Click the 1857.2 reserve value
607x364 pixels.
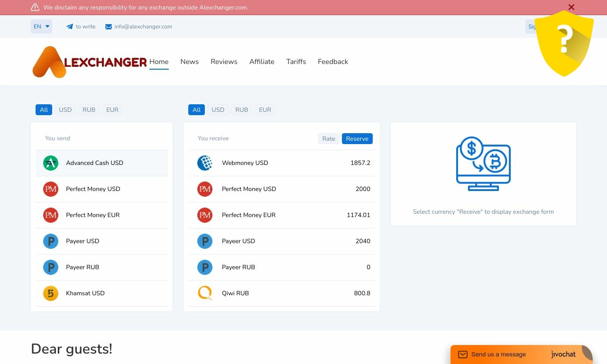pos(360,163)
